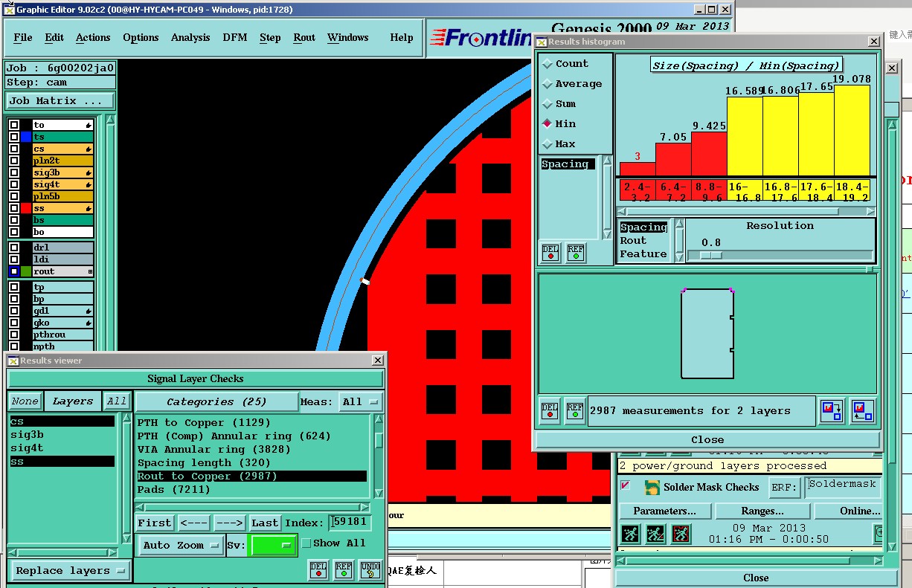The height and width of the screenshot is (588, 912).
Task: Click red histogram bar labeled 9.425
Action: pos(709,155)
